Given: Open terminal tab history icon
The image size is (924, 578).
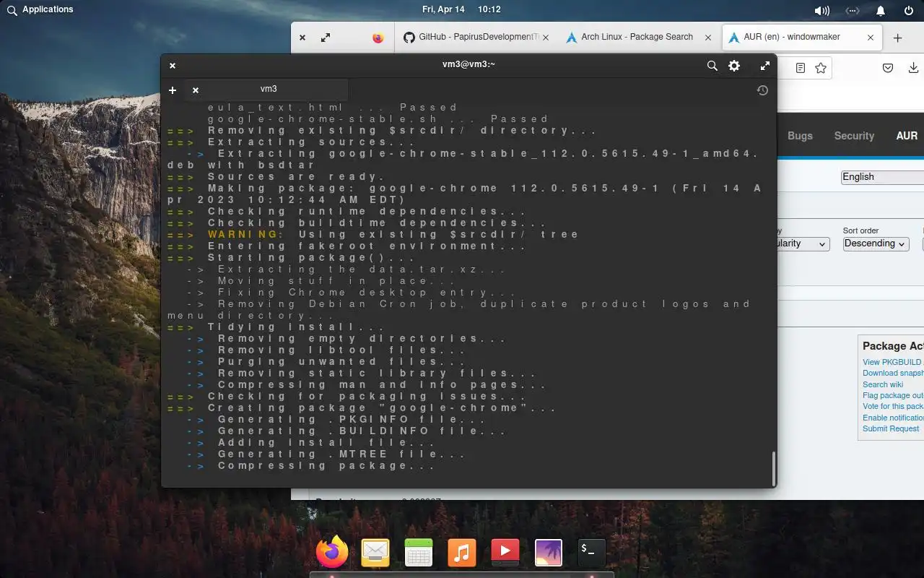Looking at the screenshot, I should pos(762,90).
